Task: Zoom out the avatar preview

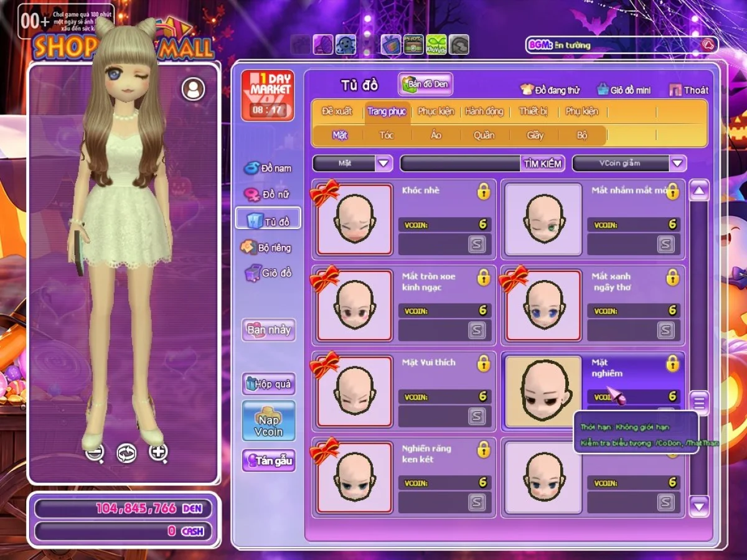Action: tap(95, 453)
